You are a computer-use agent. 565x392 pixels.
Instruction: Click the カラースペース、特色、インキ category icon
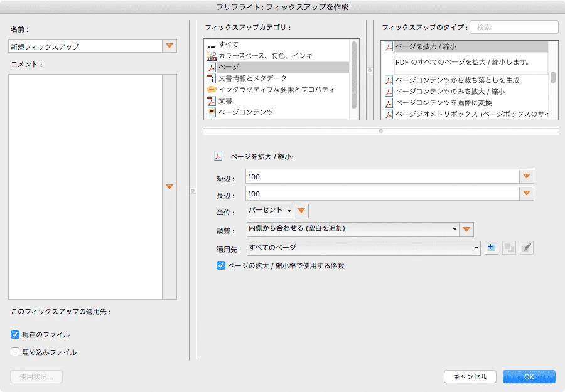click(x=212, y=56)
